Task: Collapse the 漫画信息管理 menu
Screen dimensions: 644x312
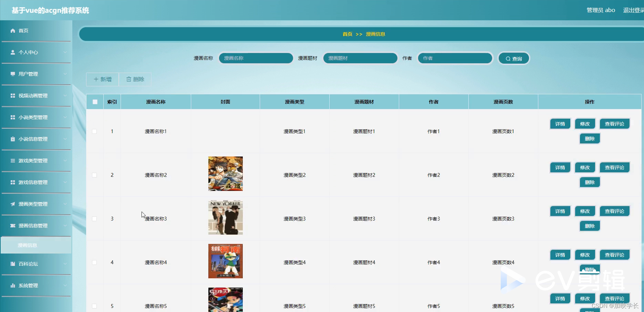Action: 66,226
